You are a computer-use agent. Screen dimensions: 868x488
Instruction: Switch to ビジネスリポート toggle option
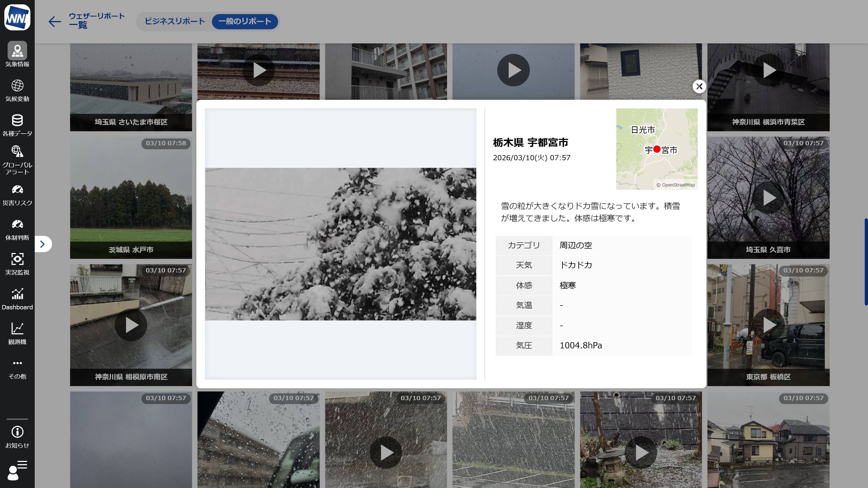click(x=175, y=21)
